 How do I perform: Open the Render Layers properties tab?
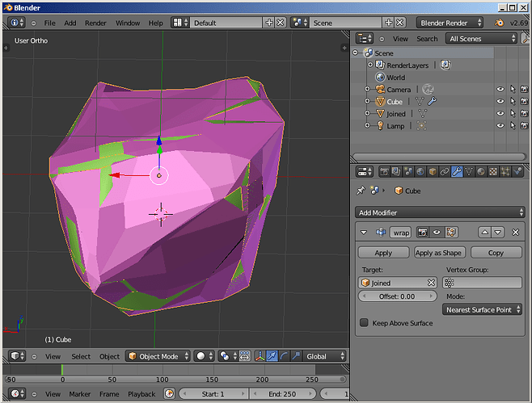(396, 172)
